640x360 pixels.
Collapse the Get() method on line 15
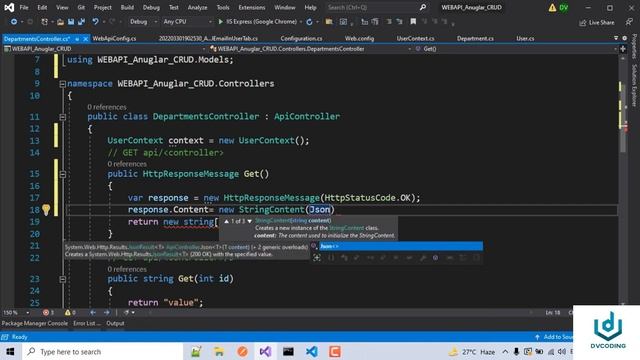click(x=62, y=174)
